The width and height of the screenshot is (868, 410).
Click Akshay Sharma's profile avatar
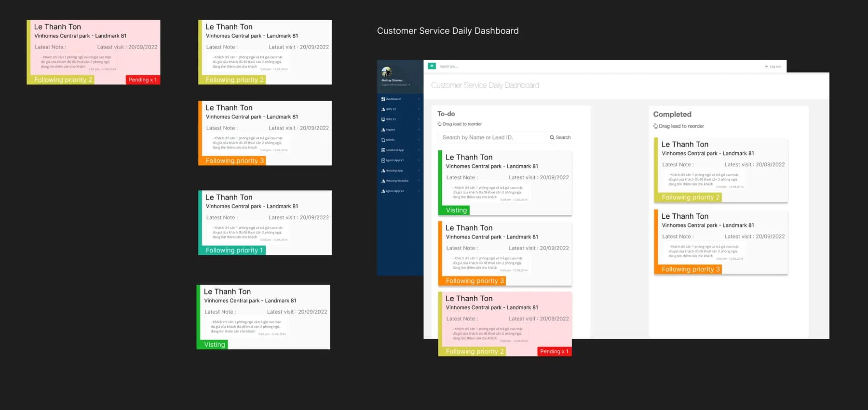click(x=386, y=72)
